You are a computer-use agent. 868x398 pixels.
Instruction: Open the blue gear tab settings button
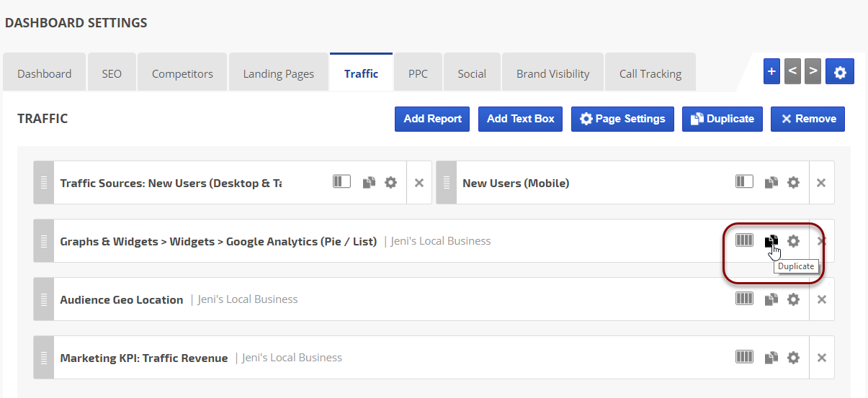pos(840,71)
